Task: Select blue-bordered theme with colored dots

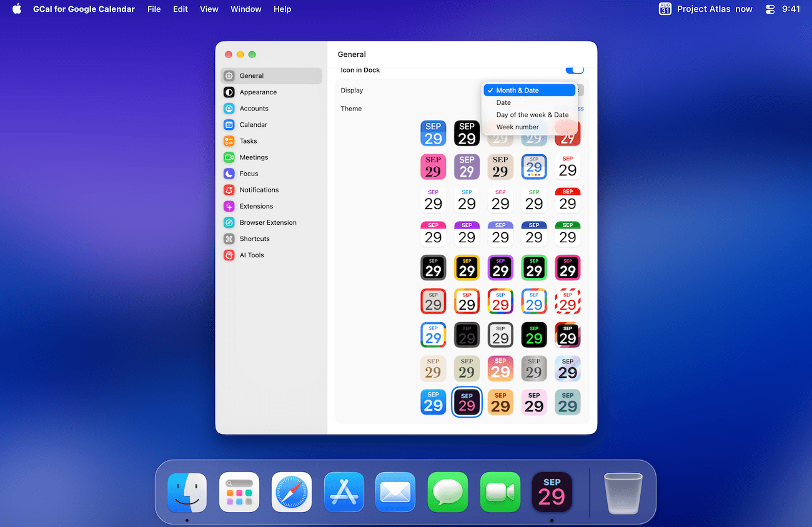Action: click(x=534, y=167)
